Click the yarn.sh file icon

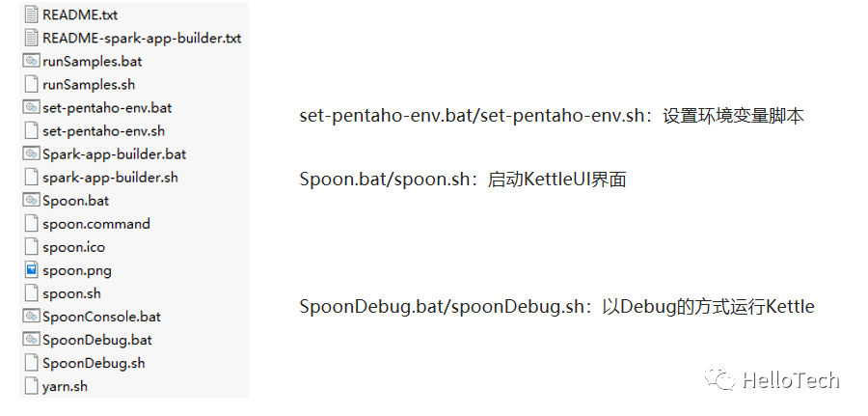click(x=31, y=386)
